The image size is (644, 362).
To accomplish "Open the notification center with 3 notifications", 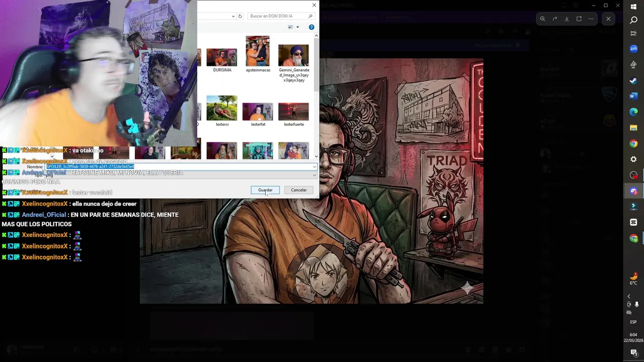I will (x=633, y=352).
